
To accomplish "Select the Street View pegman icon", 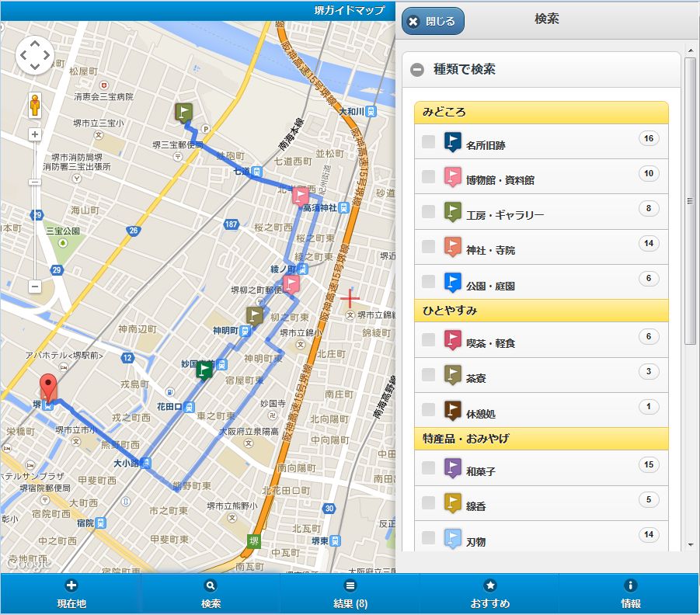I will [x=35, y=106].
